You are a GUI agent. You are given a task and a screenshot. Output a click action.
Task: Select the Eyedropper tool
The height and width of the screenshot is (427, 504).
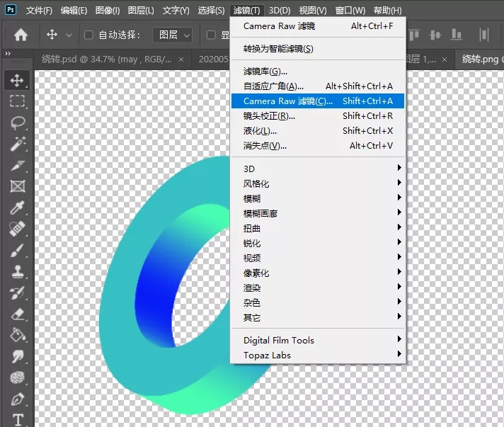(x=17, y=207)
